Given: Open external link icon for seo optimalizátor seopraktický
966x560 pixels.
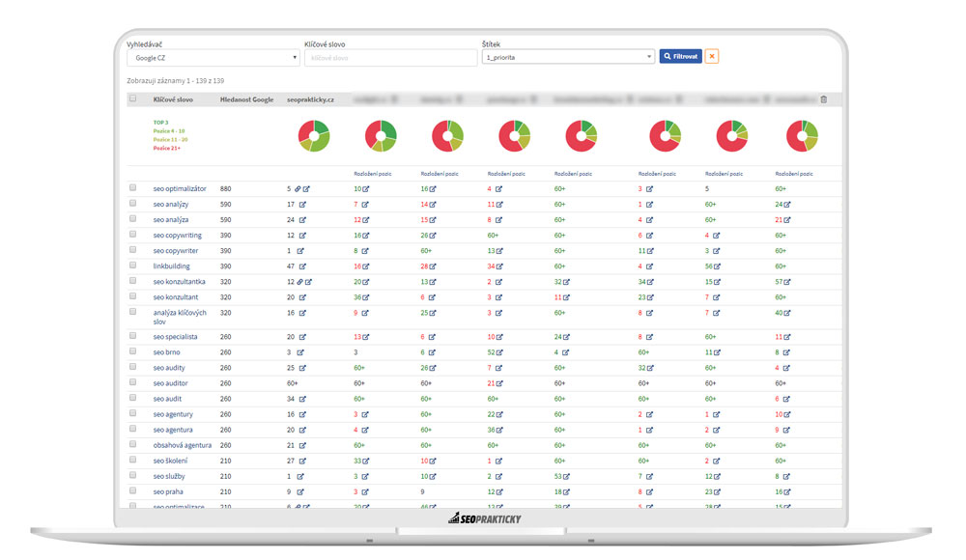Looking at the screenshot, I should pos(306,189).
